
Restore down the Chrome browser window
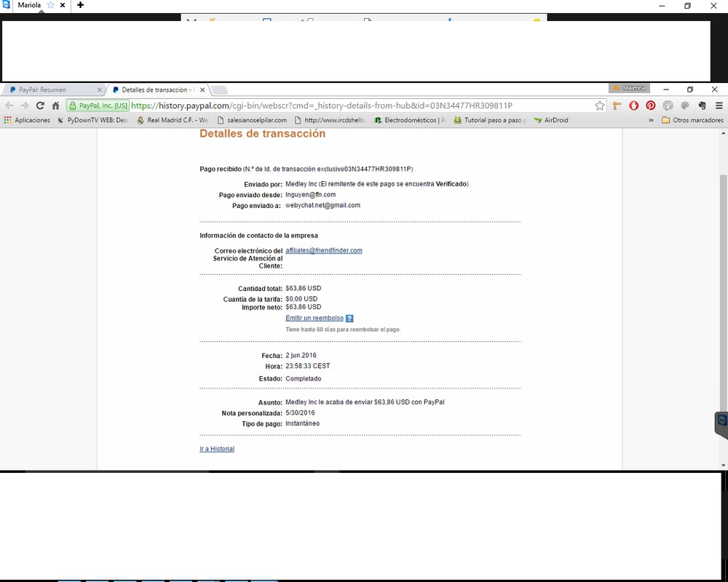690,89
